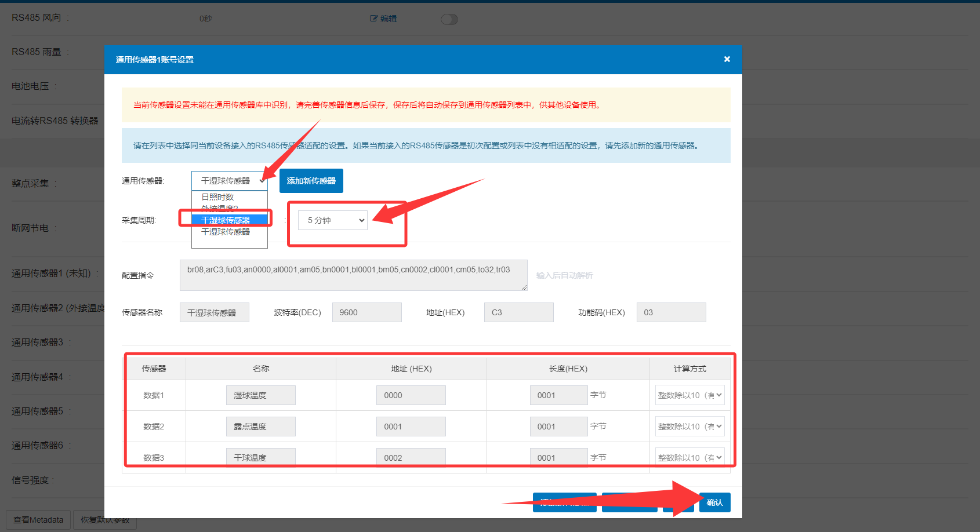Screen dimensions: 980x532
Task: Open the 数据1 计算方式 dropdown
Action: pyautogui.click(x=689, y=395)
